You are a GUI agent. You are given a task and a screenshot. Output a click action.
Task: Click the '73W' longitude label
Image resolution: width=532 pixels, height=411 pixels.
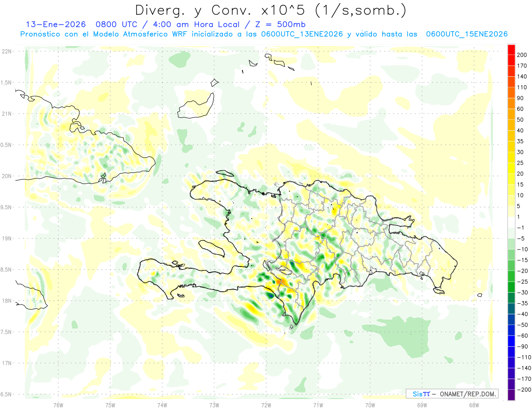point(214,405)
